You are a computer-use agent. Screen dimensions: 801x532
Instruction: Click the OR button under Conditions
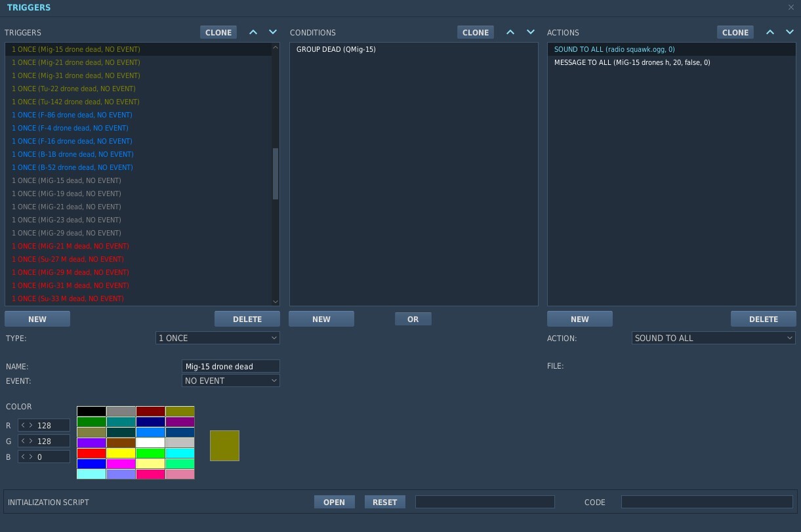pos(413,319)
